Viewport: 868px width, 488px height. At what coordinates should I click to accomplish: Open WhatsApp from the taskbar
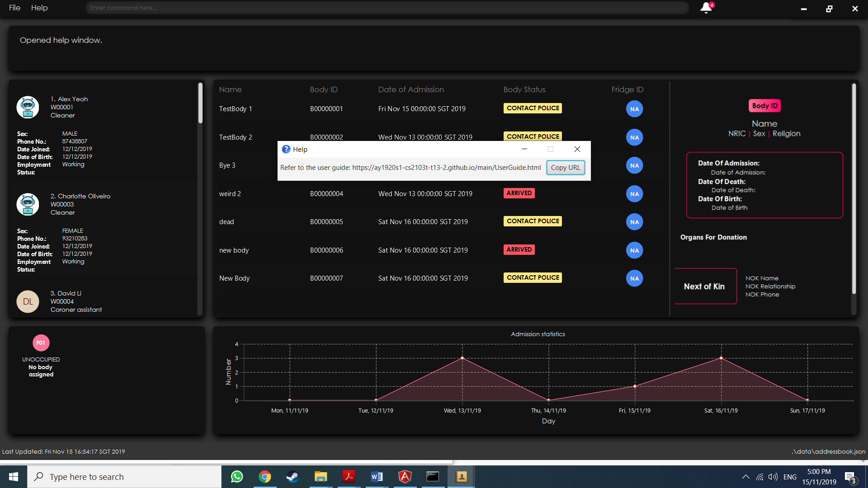[237, 477]
